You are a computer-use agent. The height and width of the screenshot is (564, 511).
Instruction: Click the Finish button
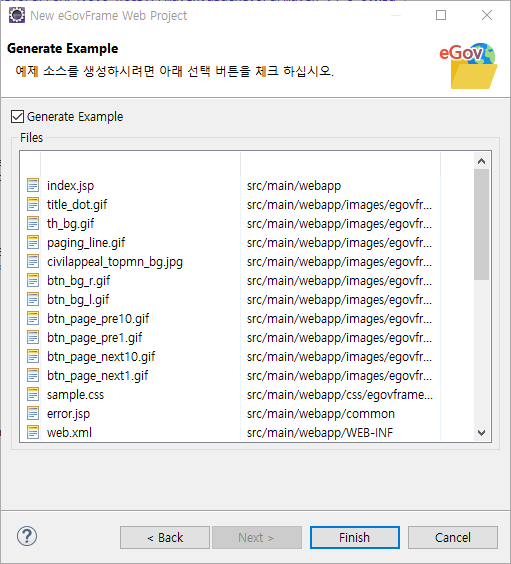point(355,537)
